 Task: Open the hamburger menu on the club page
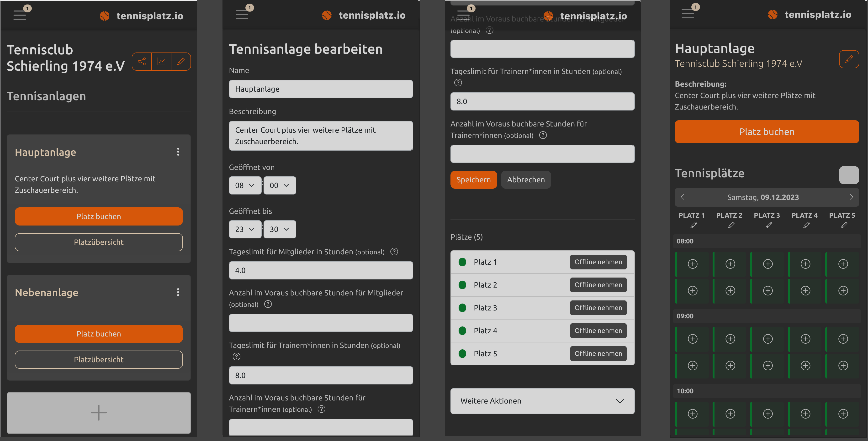(20, 15)
